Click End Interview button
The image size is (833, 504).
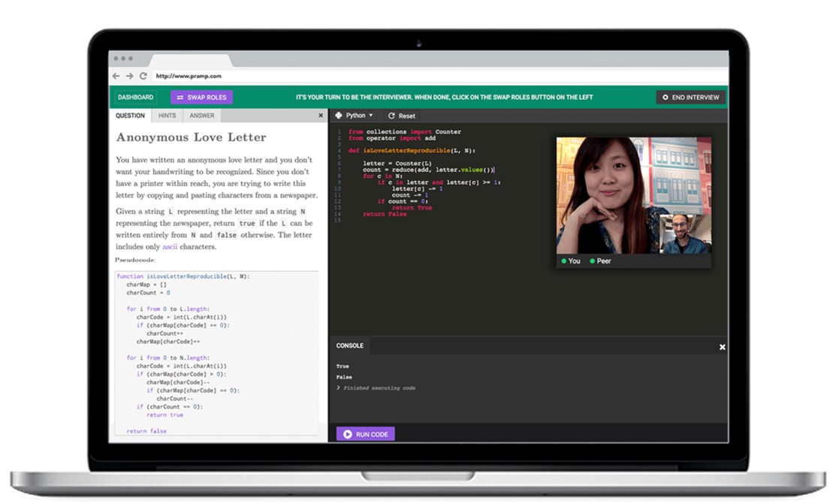coord(690,97)
